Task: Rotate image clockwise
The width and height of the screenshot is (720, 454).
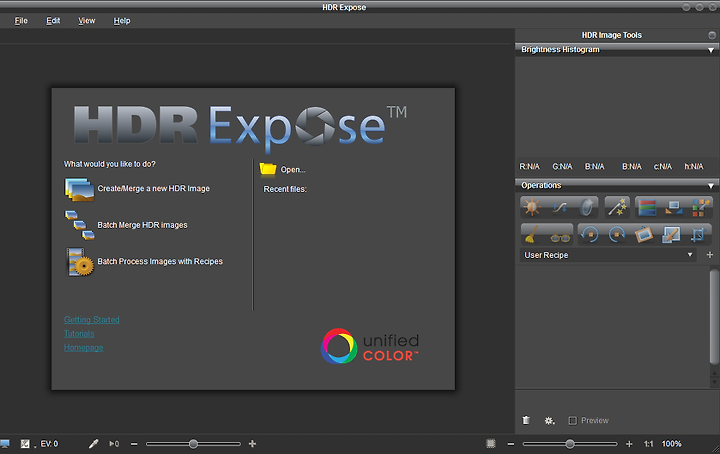Action: coord(617,235)
